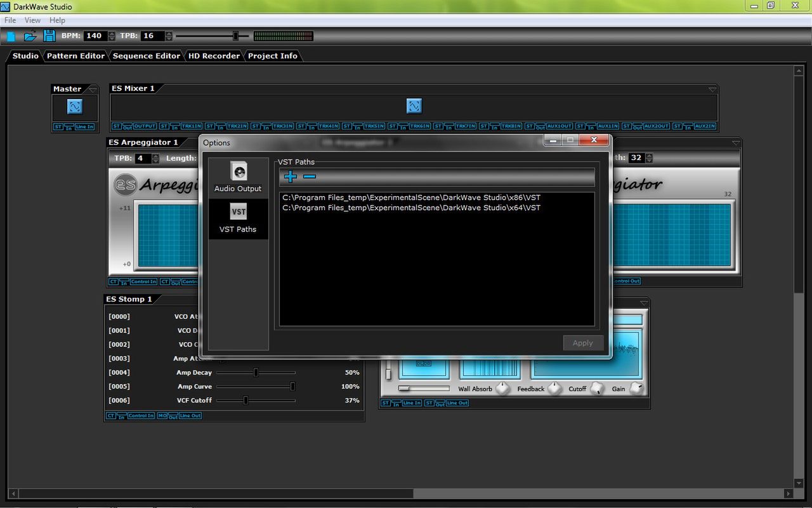
Task: Click the ES Mixer TRK3IN connector
Action: pos(284,126)
